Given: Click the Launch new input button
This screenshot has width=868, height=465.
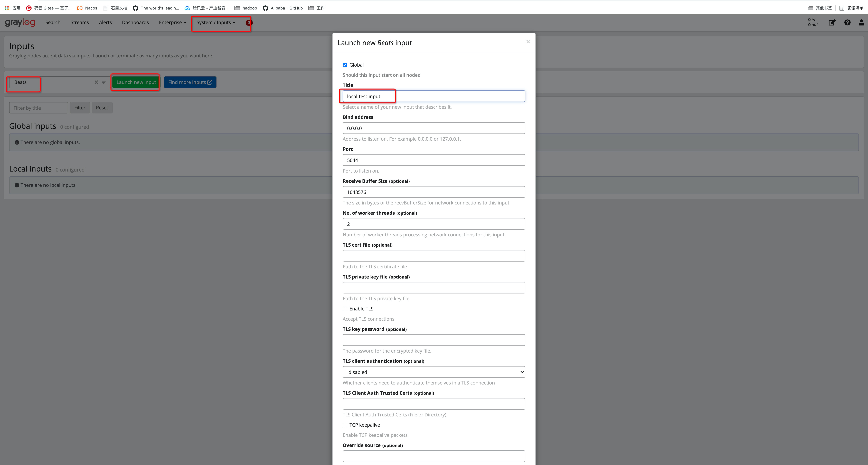Looking at the screenshot, I should tap(135, 82).
